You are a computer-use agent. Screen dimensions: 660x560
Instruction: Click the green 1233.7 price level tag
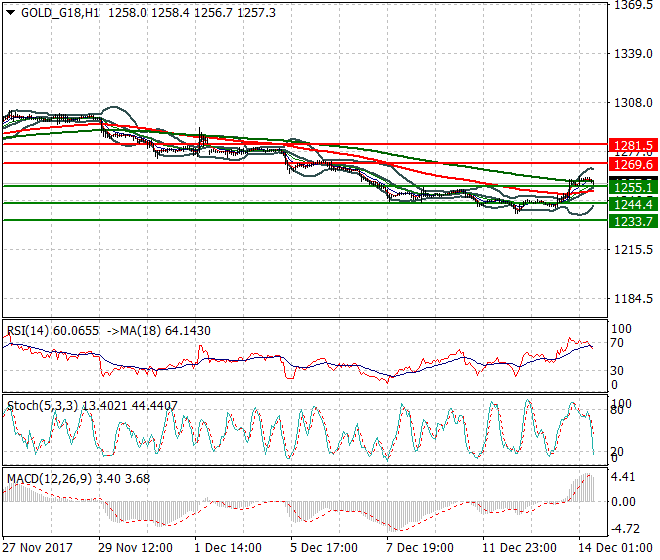point(635,221)
